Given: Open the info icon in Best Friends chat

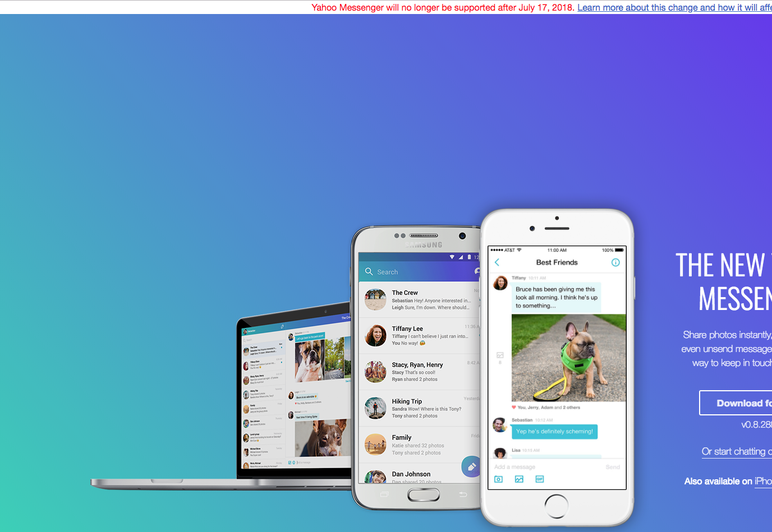Looking at the screenshot, I should coord(615,262).
